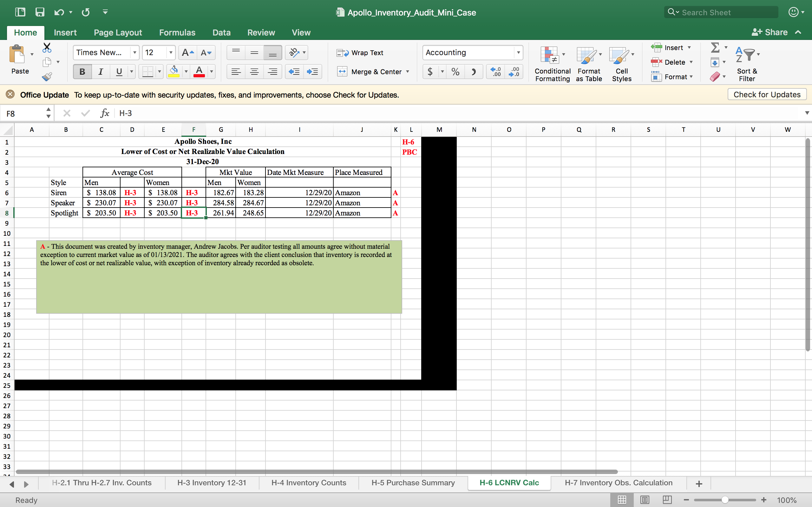Click the Check for Updates button
Image resolution: width=812 pixels, height=507 pixels.
click(767, 94)
